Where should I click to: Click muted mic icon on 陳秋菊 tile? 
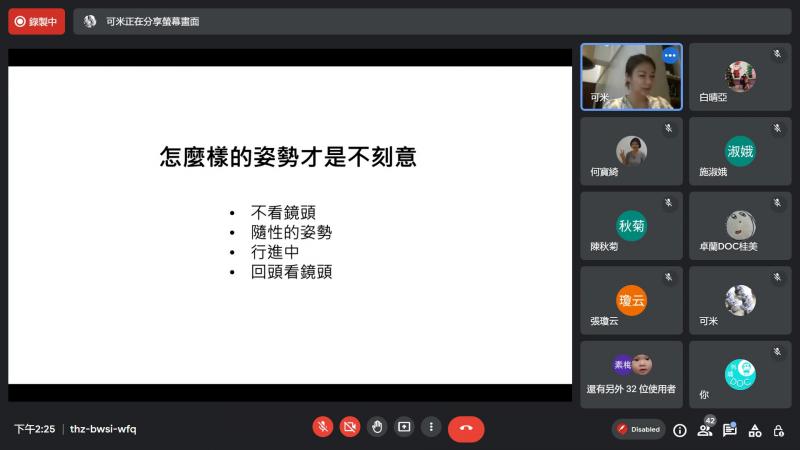click(x=668, y=203)
